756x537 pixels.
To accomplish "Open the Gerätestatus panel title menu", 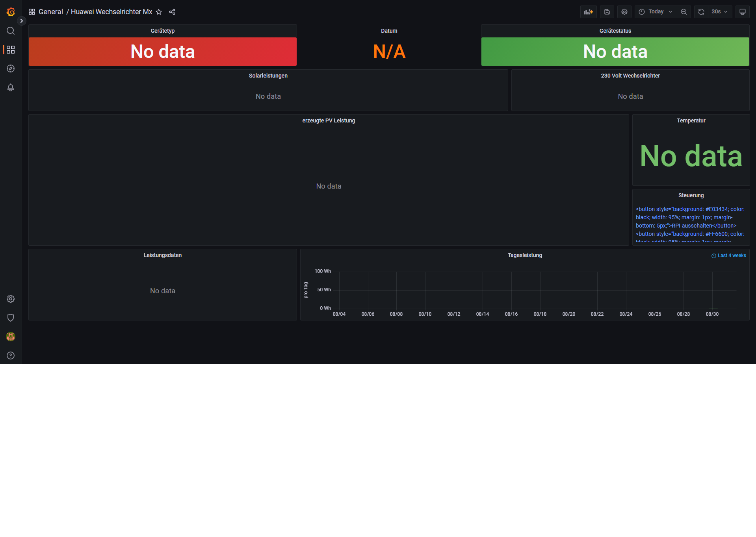I will click(x=615, y=31).
